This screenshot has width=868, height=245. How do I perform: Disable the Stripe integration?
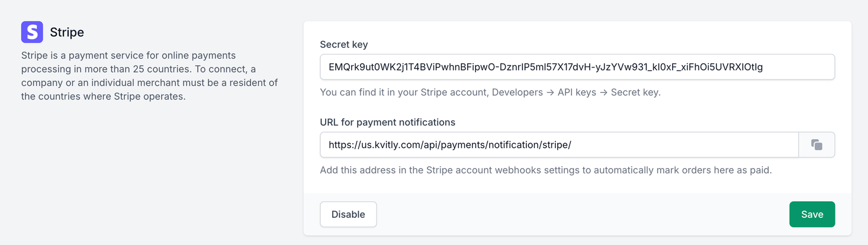348,214
